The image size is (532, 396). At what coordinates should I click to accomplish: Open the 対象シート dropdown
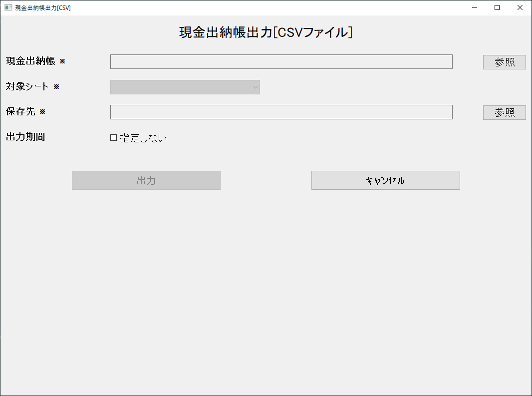[x=185, y=87]
